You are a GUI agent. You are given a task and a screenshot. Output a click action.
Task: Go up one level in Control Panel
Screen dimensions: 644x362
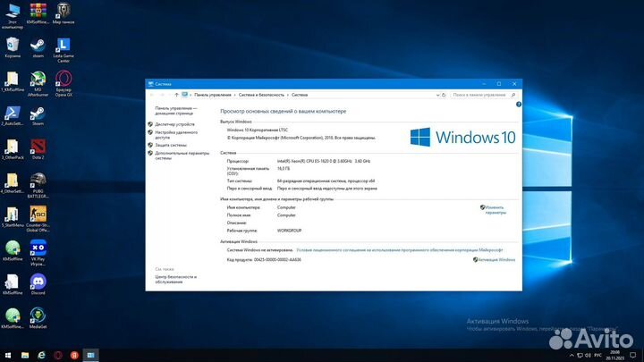[176, 95]
